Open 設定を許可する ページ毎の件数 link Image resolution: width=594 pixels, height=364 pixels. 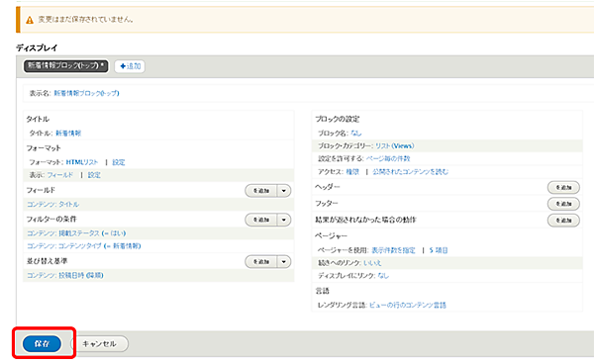(x=388, y=158)
